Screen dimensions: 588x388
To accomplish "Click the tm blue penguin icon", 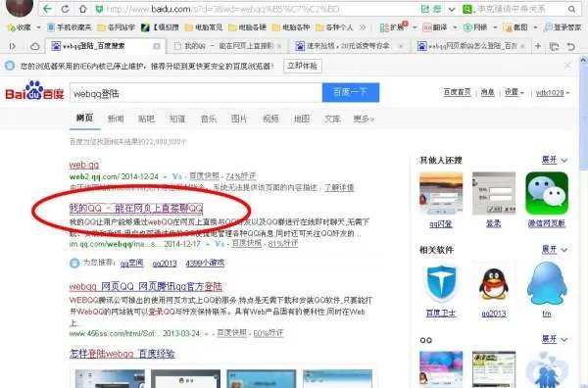I will tap(547, 283).
